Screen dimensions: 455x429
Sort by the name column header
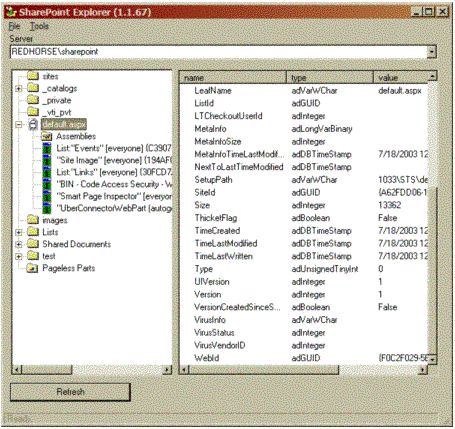(x=232, y=78)
